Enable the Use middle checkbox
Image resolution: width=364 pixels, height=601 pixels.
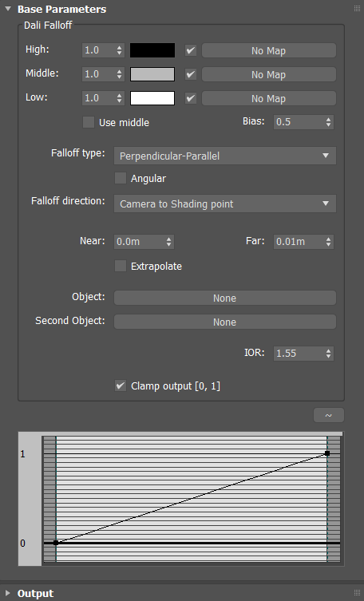tap(89, 122)
